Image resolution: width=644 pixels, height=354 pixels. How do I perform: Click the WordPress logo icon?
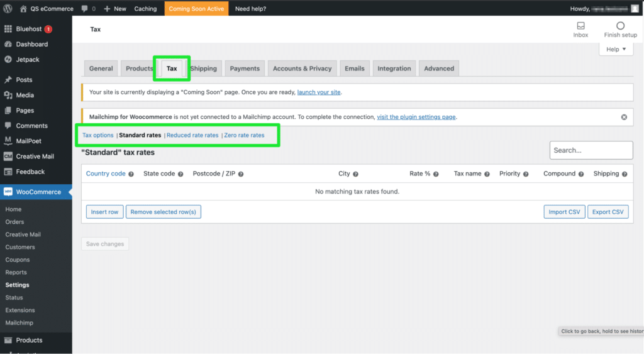pos(8,8)
